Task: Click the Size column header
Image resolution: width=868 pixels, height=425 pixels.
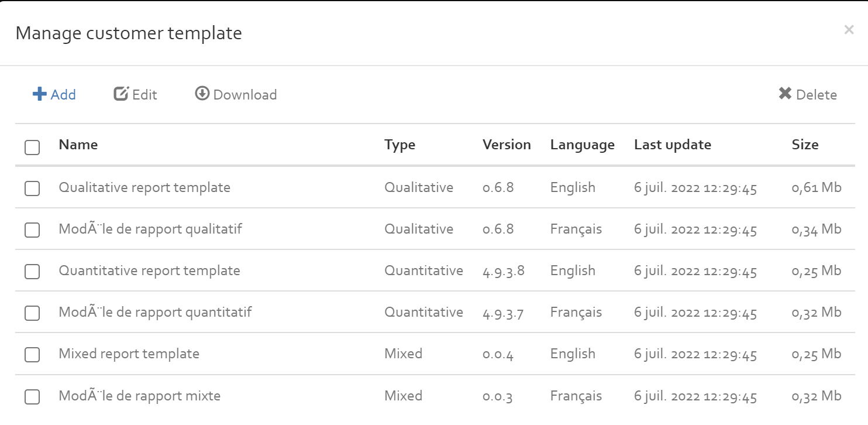Action: [805, 145]
